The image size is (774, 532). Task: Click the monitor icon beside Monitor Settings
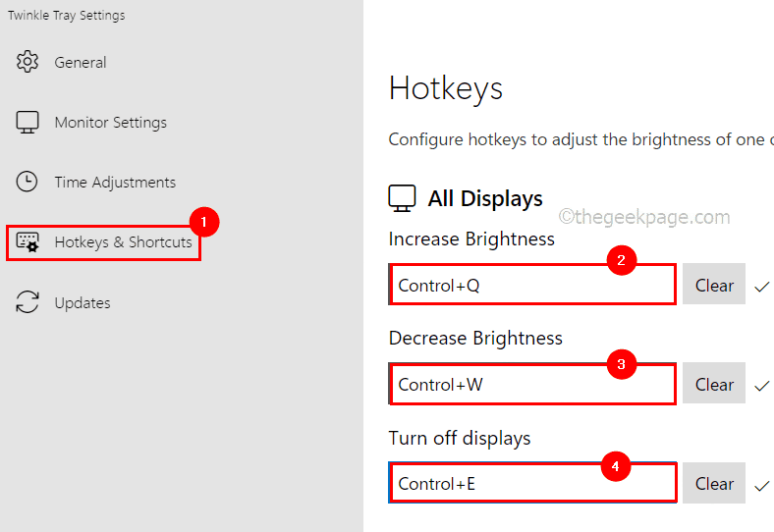click(28, 123)
